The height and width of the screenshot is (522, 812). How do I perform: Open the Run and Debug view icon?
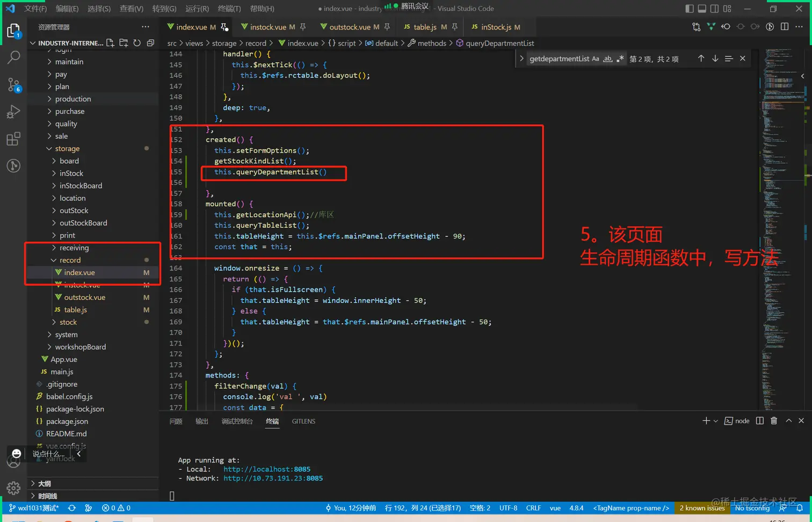click(13, 112)
